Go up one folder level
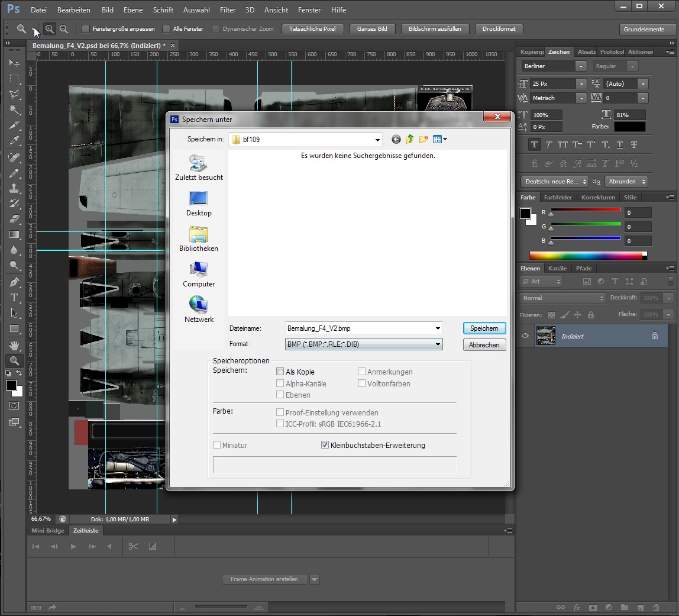 pos(409,140)
